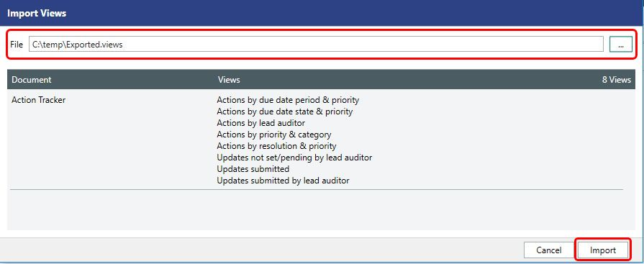This screenshot has height=264, width=644.
Task: Click the 'File' label
Action: coord(17,45)
